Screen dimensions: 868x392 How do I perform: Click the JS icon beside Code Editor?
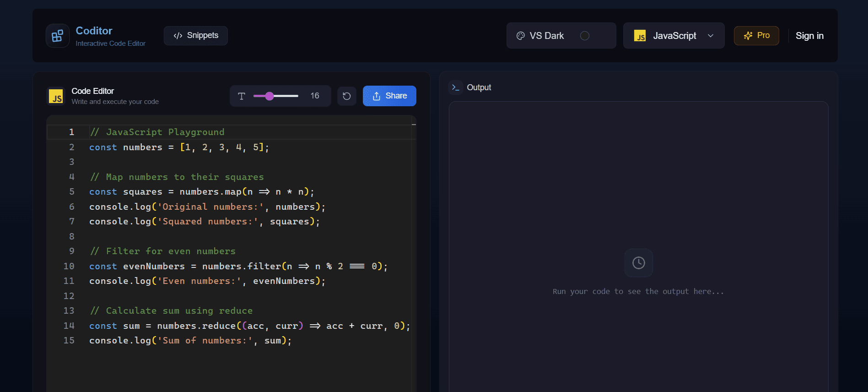click(56, 96)
